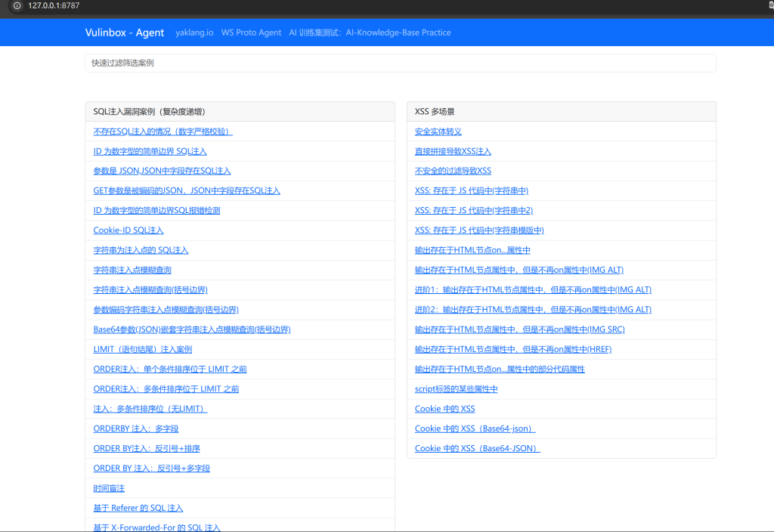The width and height of the screenshot is (774, 532).
Task: Open 基于 Referer 的 SQL 注入 link
Action: [x=138, y=509]
